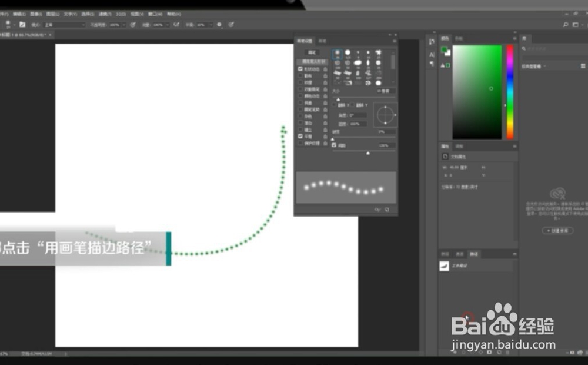588x365 pixels.
Task: Click add mask icon at paths panel bottom
Action: [489, 352]
